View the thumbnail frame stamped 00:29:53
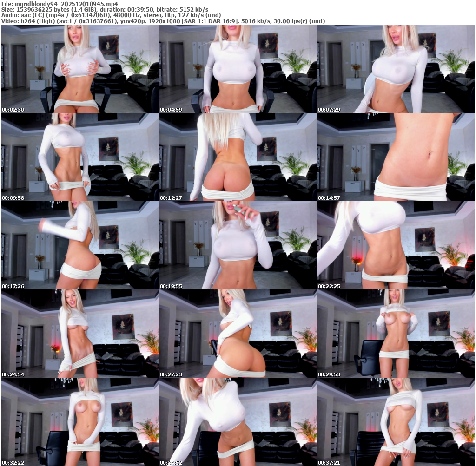 pos(396,334)
